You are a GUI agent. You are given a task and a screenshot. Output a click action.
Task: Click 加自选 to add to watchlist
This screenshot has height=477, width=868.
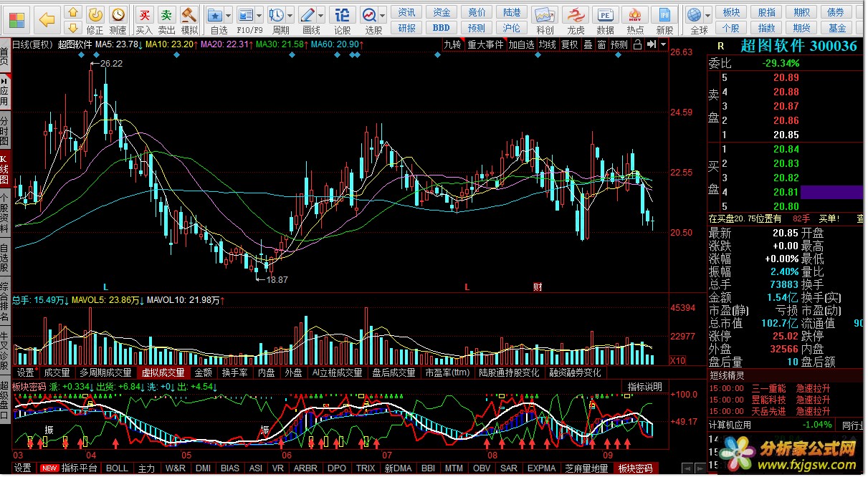click(x=521, y=44)
